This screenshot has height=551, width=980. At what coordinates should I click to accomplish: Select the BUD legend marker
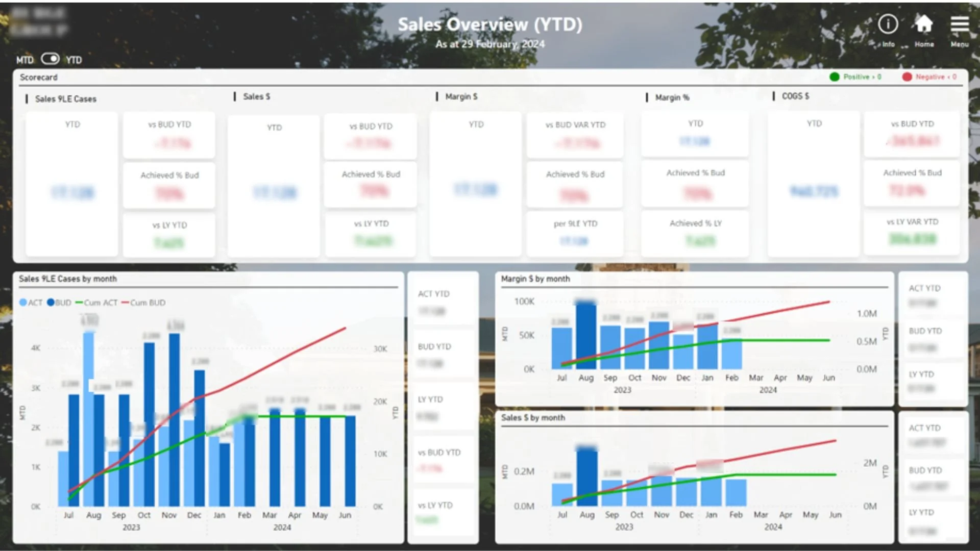pyautogui.click(x=51, y=303)
